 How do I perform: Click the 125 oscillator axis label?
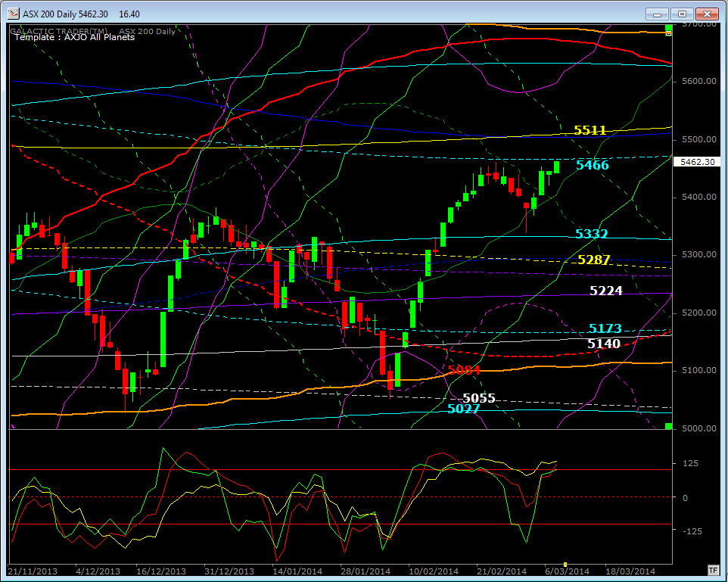690,463
